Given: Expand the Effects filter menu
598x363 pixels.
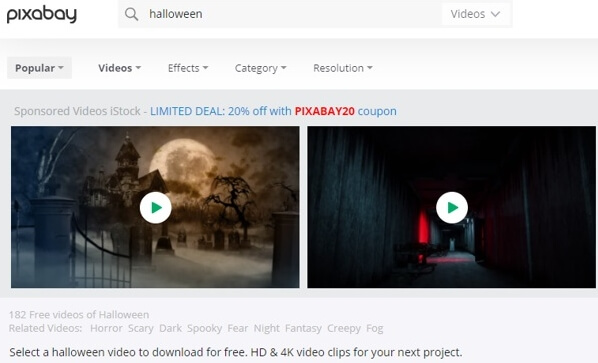Looking at the screenshot, I should (188, 68).
